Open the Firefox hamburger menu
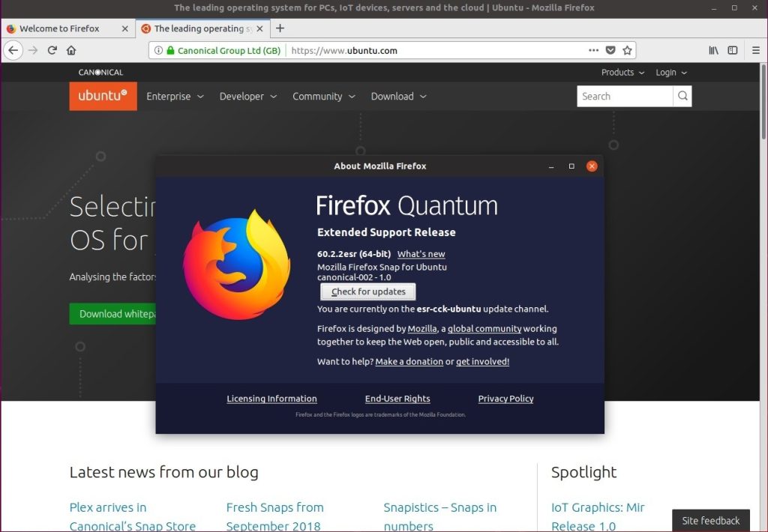768x532 pixels. (x=756, y=50)
